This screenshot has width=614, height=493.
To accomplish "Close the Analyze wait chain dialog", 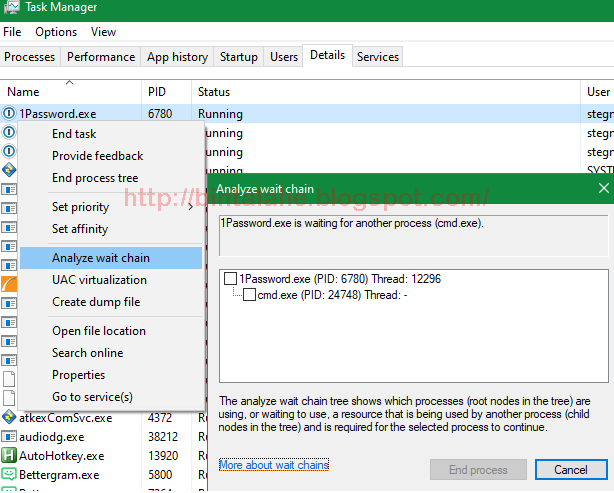I will [x=603, y=188].
